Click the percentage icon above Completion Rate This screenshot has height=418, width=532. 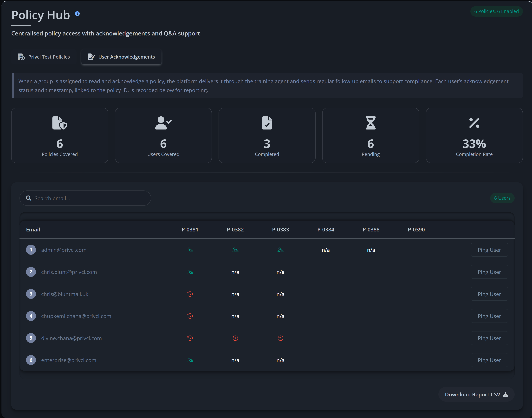[x=474, y=123]
